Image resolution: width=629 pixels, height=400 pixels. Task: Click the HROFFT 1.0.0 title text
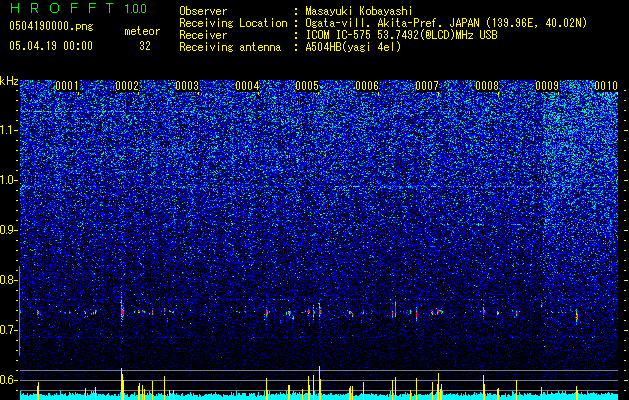[78, 8]
